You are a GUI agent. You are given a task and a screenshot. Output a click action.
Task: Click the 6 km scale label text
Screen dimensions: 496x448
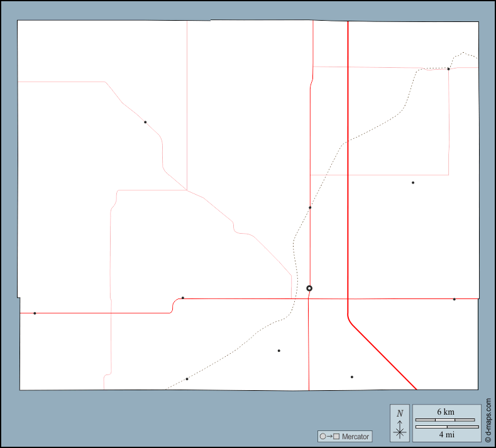click(446, 412)
